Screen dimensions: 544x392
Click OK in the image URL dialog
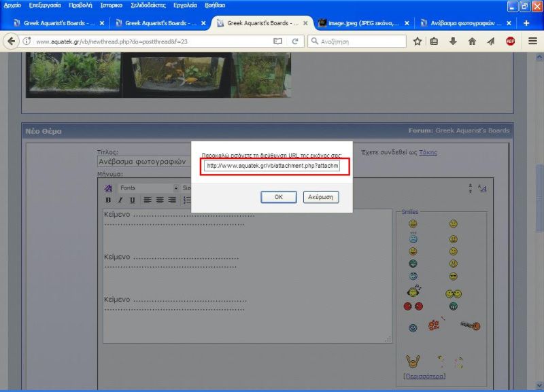click(278, 197)
